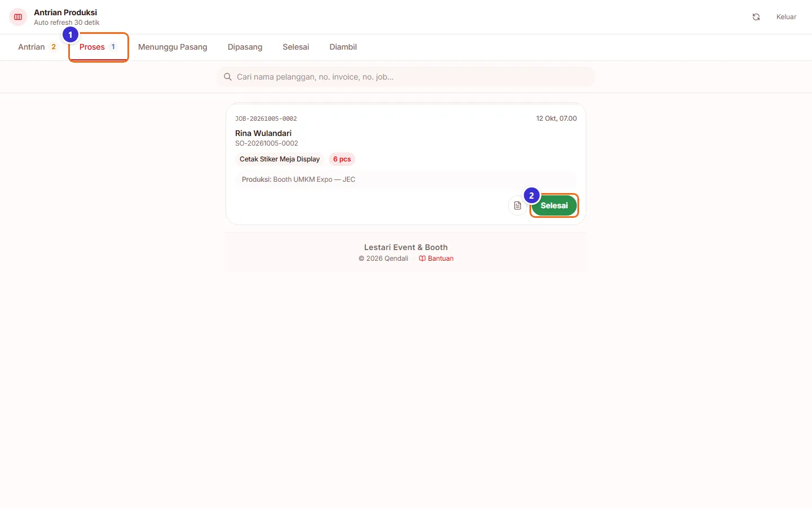Click the Auto refresh 30 detik label
Viewport: 812px width, 508px height.
click(x=67, y=23)
